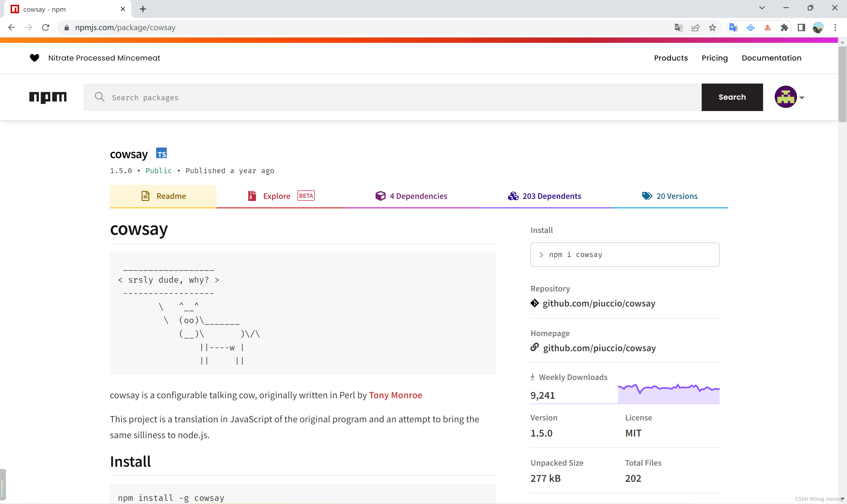The image size is (847, 504).
Task: Close the cowsay - npm tab
Action: pyautogui.click(x=123, y=9)
